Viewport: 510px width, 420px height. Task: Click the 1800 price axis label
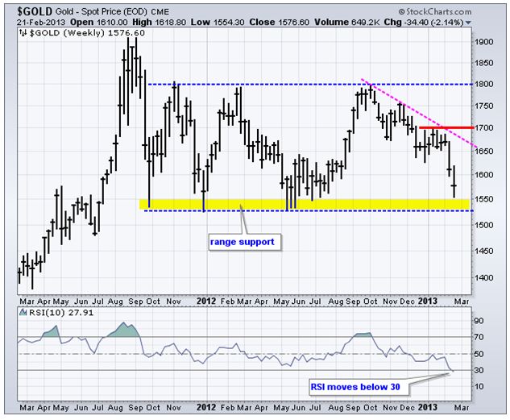click(x=483, y=85)
